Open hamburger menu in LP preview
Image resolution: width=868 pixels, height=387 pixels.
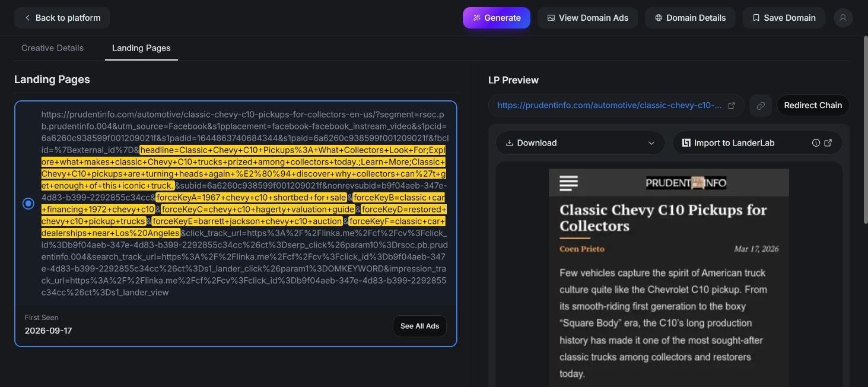point(568,183)
